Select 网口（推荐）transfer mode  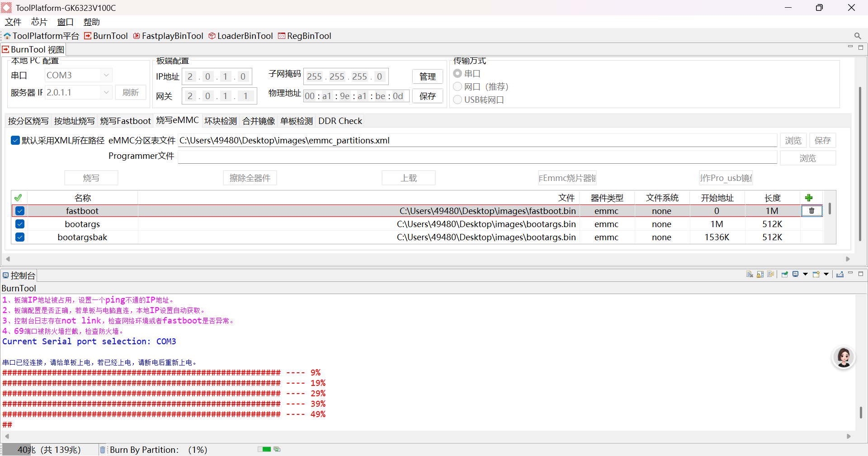tap(458, 86)
